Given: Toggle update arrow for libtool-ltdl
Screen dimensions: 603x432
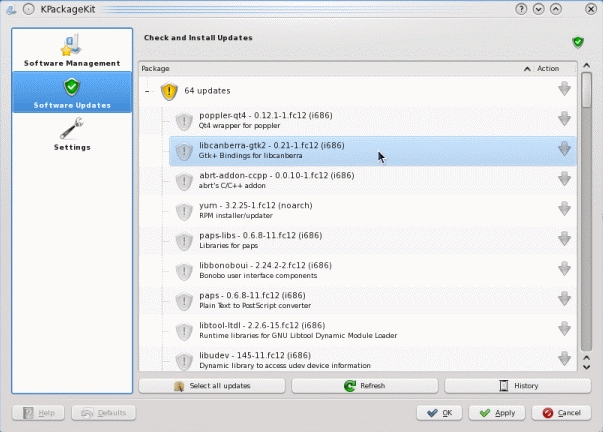Looking at the screenshot, I should (564, 329).
